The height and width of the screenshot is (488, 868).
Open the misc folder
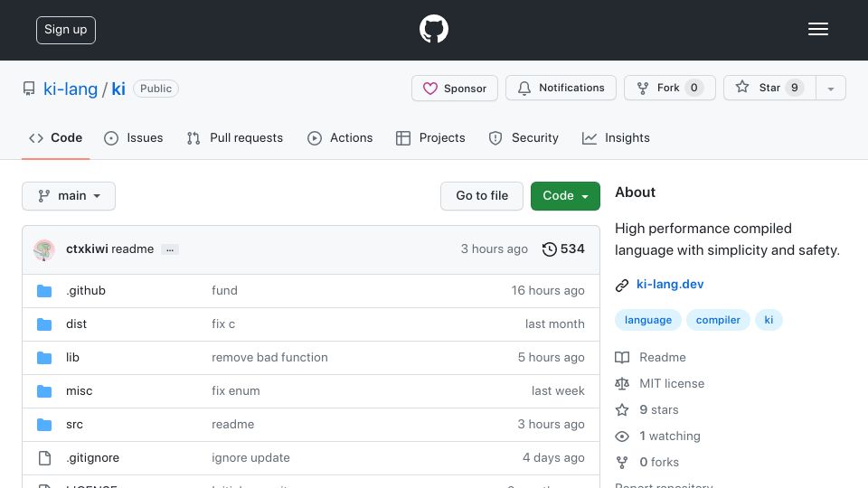click(x=80, y=390)
